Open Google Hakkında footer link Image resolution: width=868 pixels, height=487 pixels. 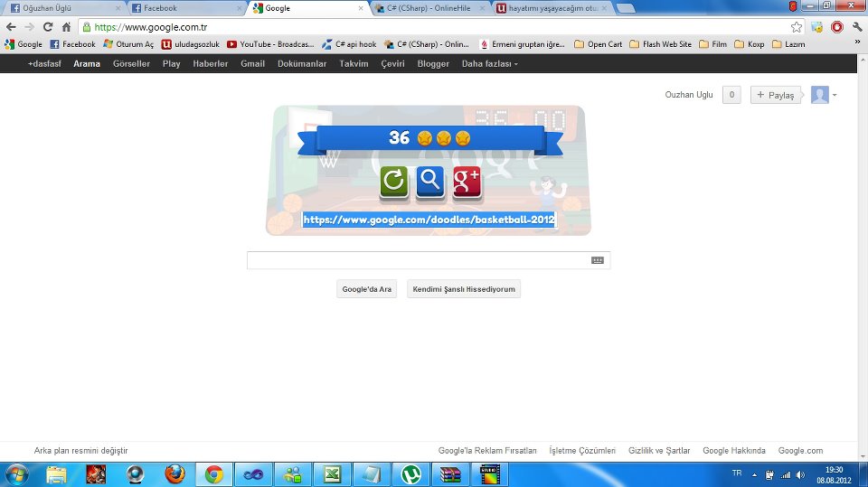pos(734,451)
